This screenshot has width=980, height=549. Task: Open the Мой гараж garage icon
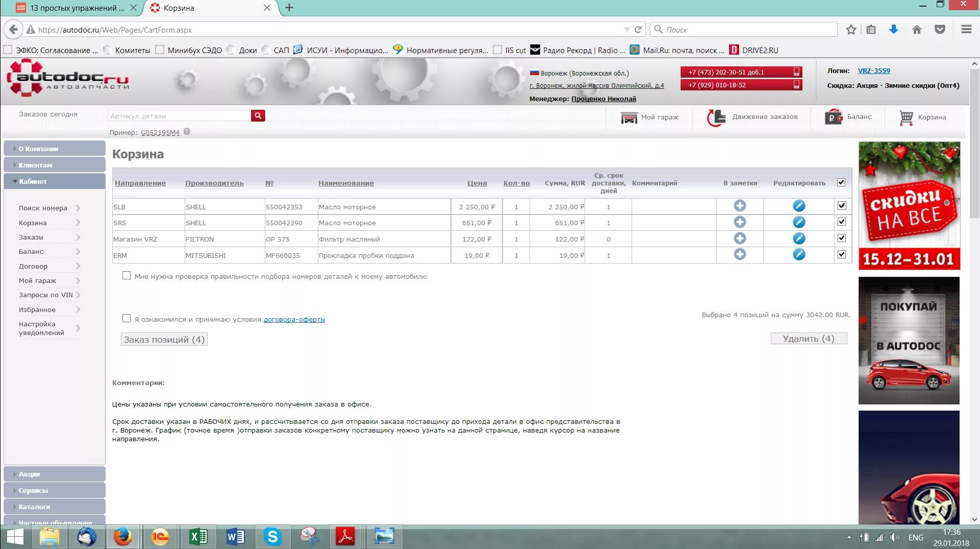(x=629, y=117)
